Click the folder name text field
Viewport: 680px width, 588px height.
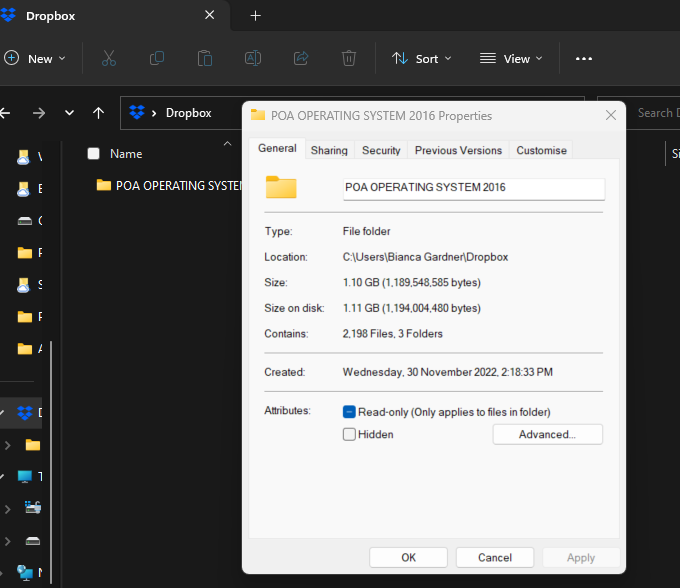click(x=472, y=187)
